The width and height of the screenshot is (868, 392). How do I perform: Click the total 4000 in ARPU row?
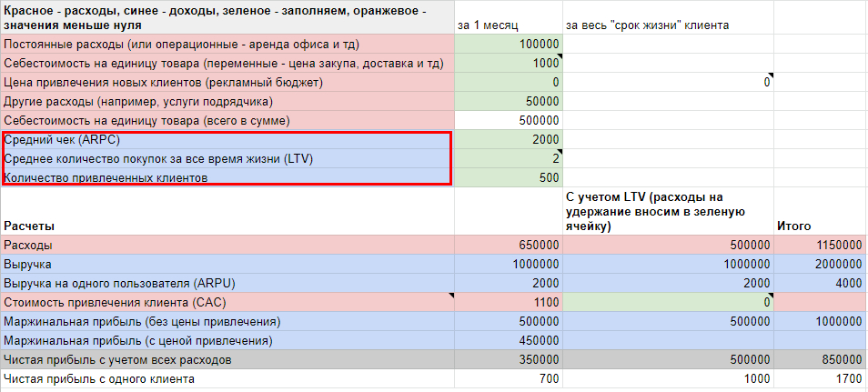pyautogui.click(x=819, y=283)
